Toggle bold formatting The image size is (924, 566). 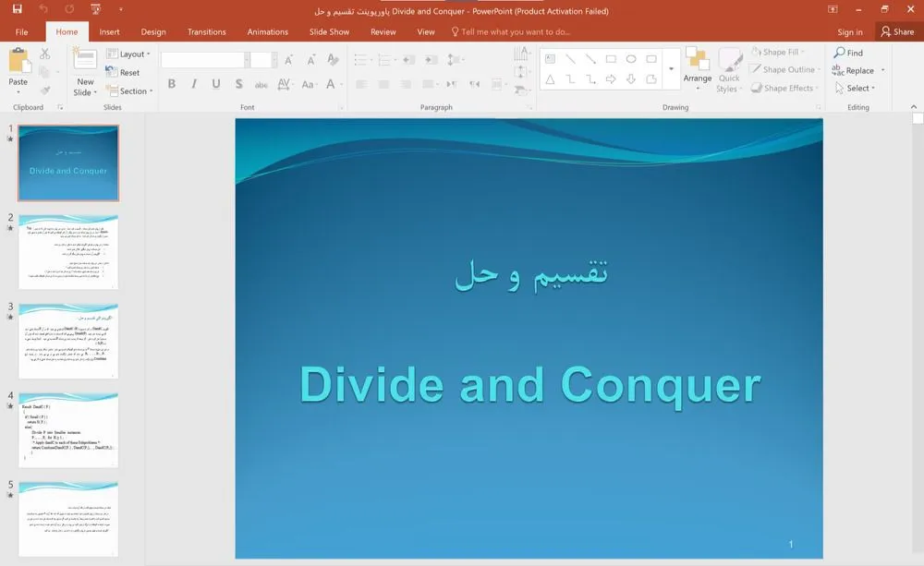coord(171,83)
